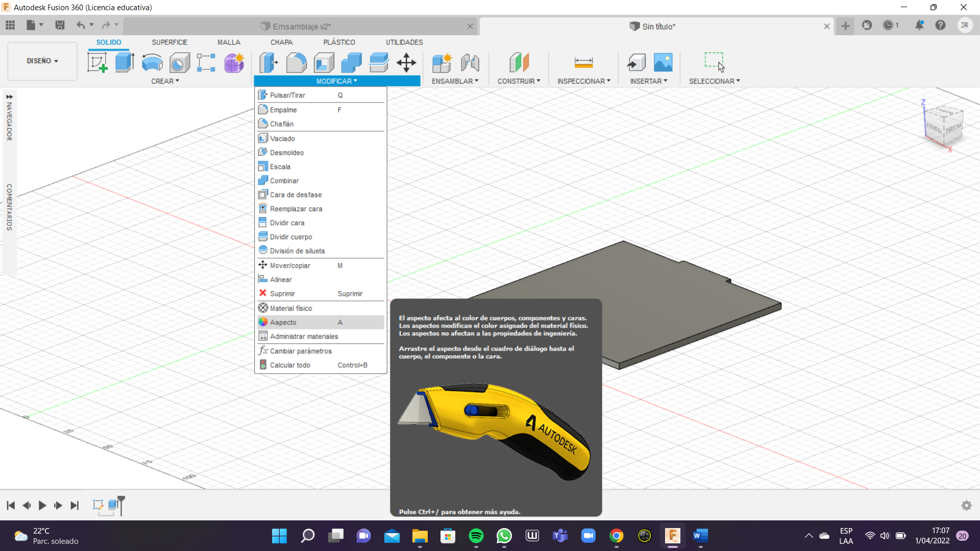This screenshot has width=980, height=551.
Task: Switch to the SUPERFICIE ribbon tab
Action: [x=169, y=42]
